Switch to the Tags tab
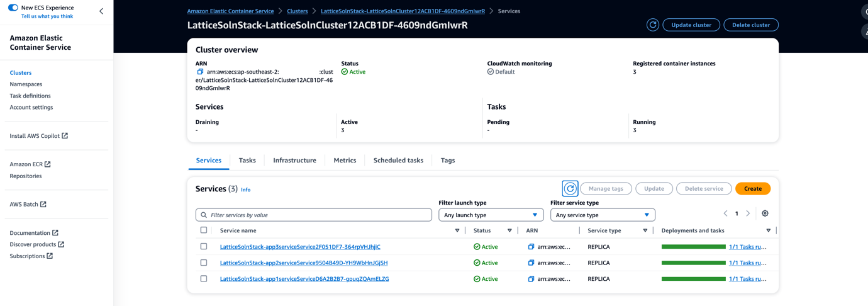Image resolution: width=868 pixels, height=306 pixels. point(448,160)
